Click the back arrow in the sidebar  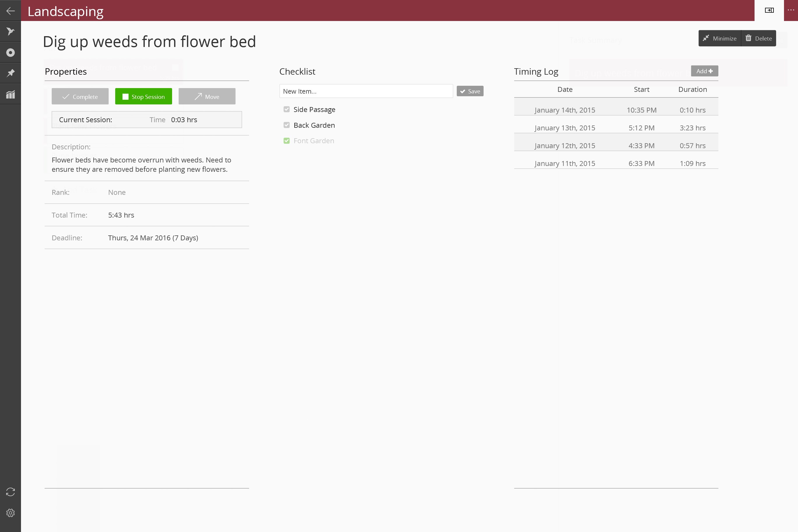click(x=10, y=11)
